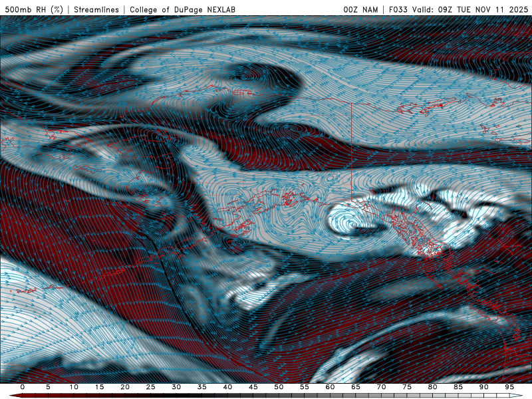Click the colorbar label "5"
Viewport: 532px width, 399px height.
[48, 387]
